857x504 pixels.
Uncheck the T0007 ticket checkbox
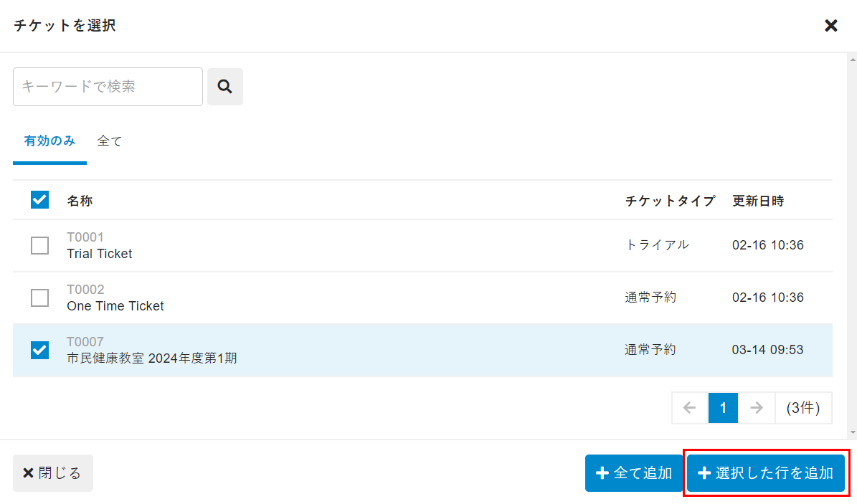tap(40, 350)
